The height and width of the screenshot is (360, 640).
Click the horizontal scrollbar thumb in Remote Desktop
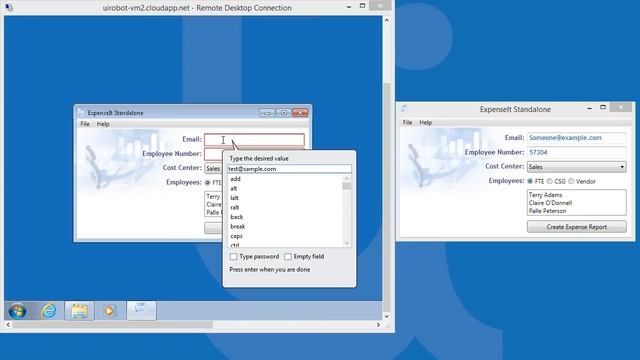click(x=113, y=325)
